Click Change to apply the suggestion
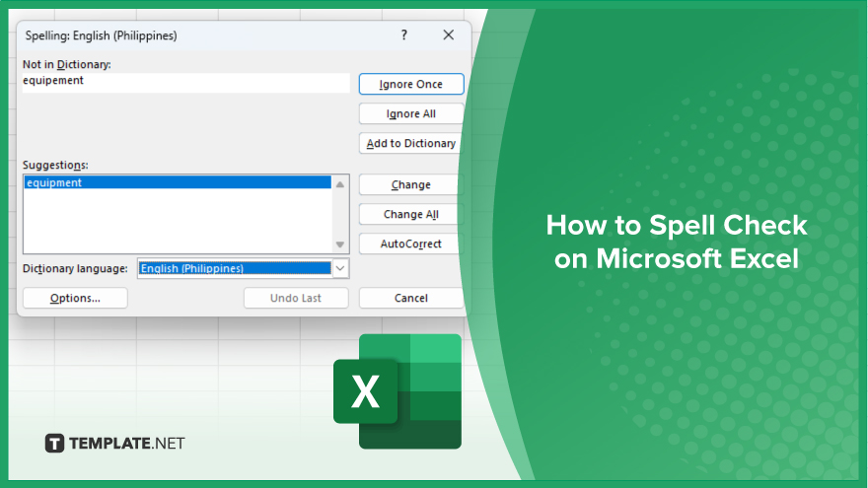The width and height of the screenshot is (868, 488). click(x=410, y=184)
